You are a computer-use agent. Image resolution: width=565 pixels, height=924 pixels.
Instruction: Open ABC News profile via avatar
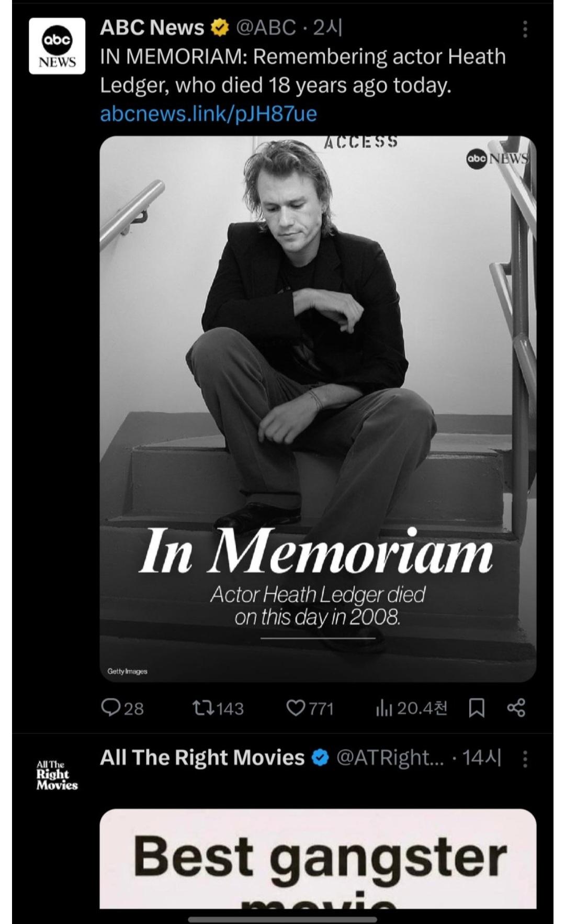point(58,46)
